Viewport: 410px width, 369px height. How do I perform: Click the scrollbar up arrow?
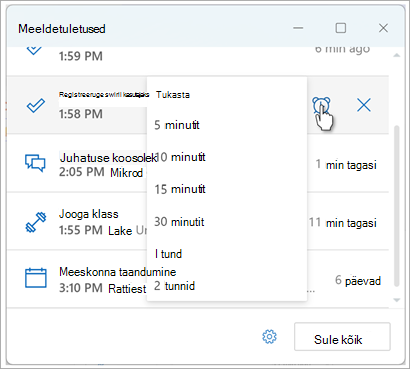[x=397, y=55]
